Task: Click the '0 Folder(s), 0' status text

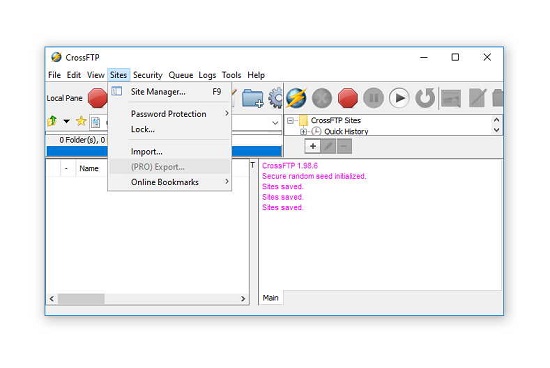Action: 82,140
